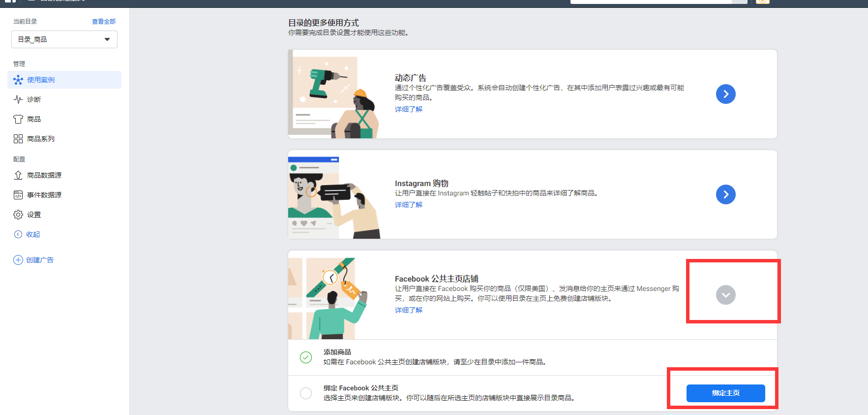Open 使用案例 in the sidebar
868x415 pixels.
64,80
